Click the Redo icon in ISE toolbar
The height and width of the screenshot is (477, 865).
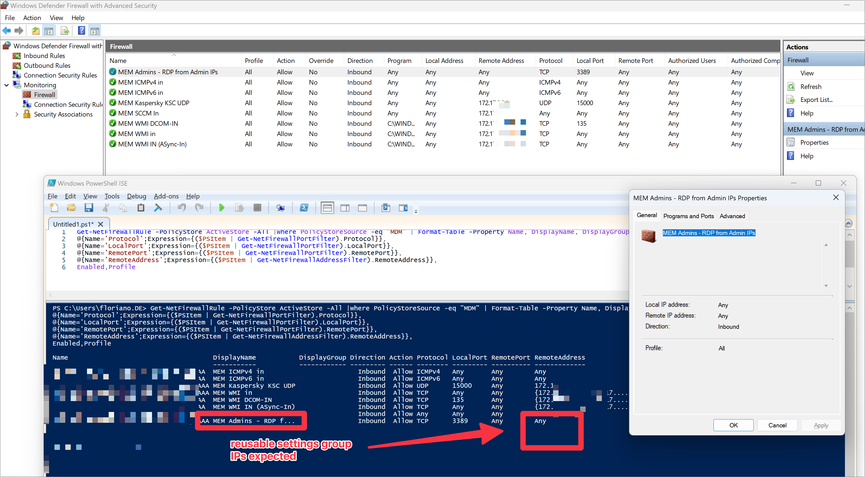199,208
